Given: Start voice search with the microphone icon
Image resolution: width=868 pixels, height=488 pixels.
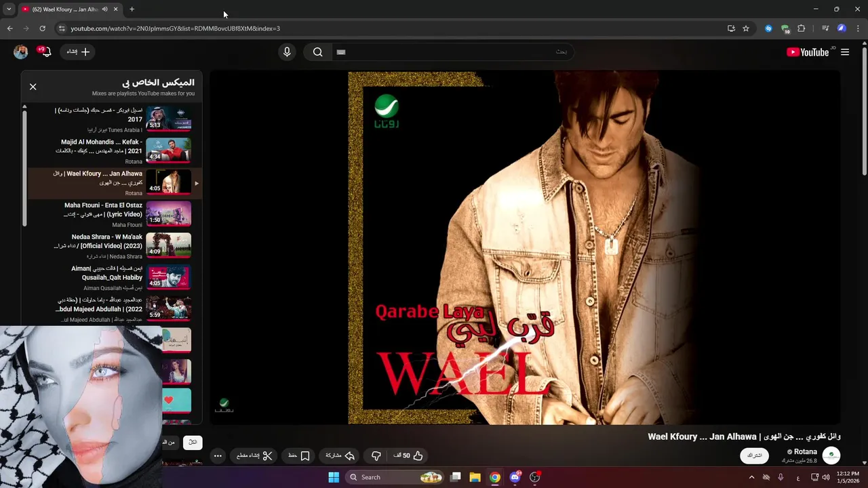Looking at the screenshot, I should (287, 52).
